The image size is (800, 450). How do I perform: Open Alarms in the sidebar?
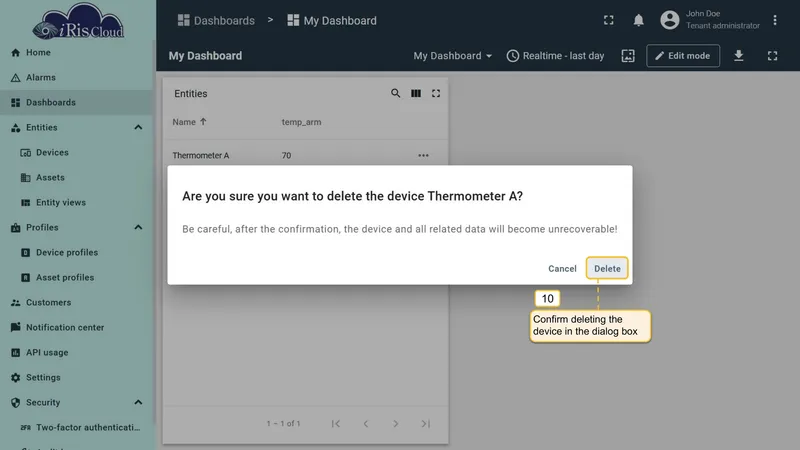77,78
